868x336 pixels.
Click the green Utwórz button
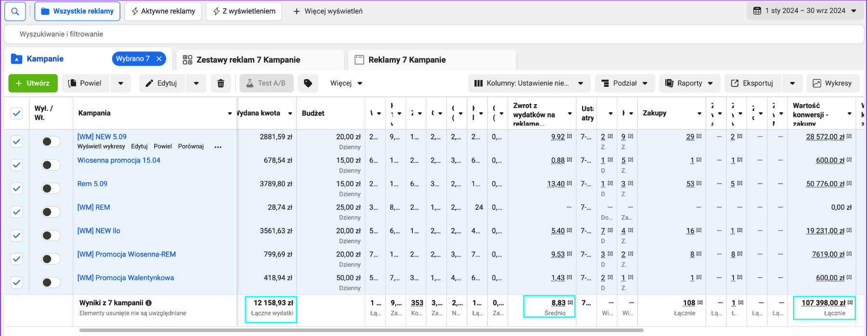pyautogui.click(x=33, y=83)
